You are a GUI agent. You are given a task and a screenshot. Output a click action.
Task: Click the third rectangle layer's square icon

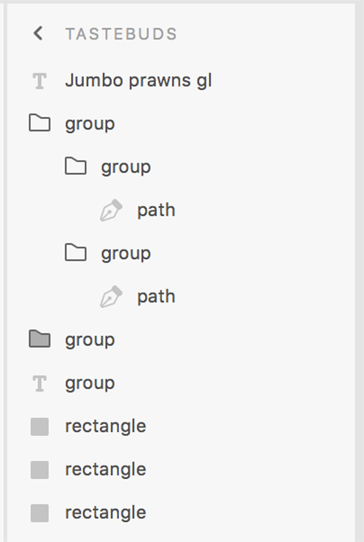click(x=39, y=513)
